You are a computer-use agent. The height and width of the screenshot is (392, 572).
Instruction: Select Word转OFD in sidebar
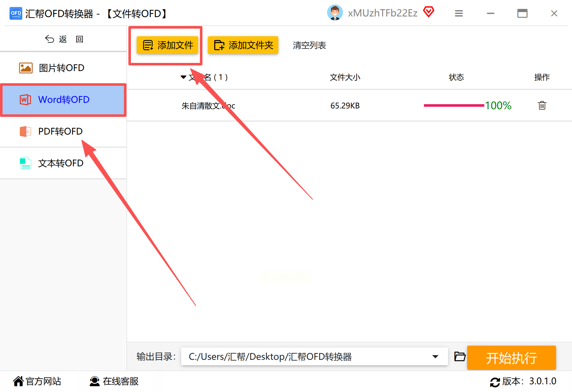click(64, 100)
